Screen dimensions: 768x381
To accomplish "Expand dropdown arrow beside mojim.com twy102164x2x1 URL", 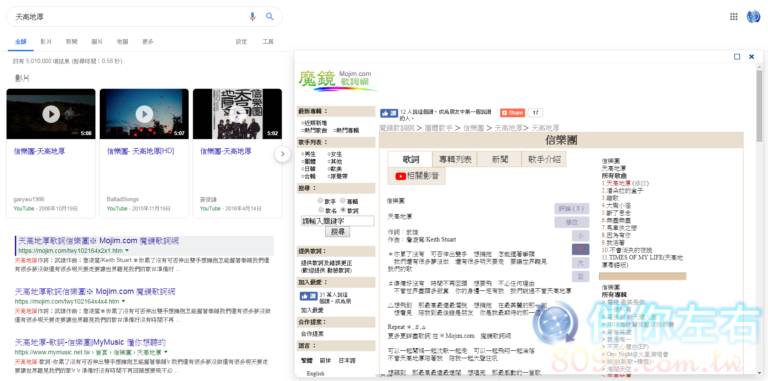I will click(x=127, y=251).
